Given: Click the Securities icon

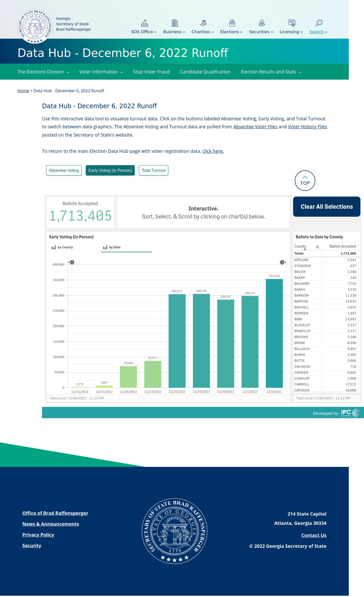Looking at the screenshot, I should click(262, 23).
